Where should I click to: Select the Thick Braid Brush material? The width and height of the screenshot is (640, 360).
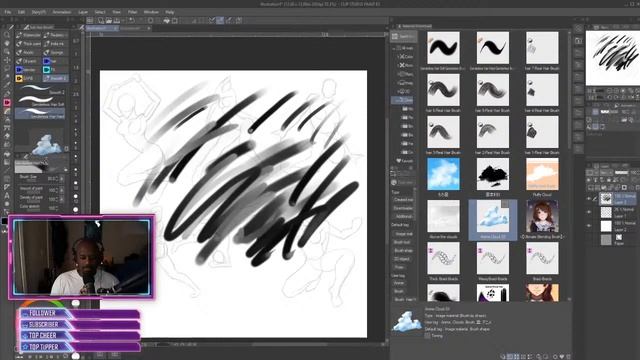click(x=443, y=258)
